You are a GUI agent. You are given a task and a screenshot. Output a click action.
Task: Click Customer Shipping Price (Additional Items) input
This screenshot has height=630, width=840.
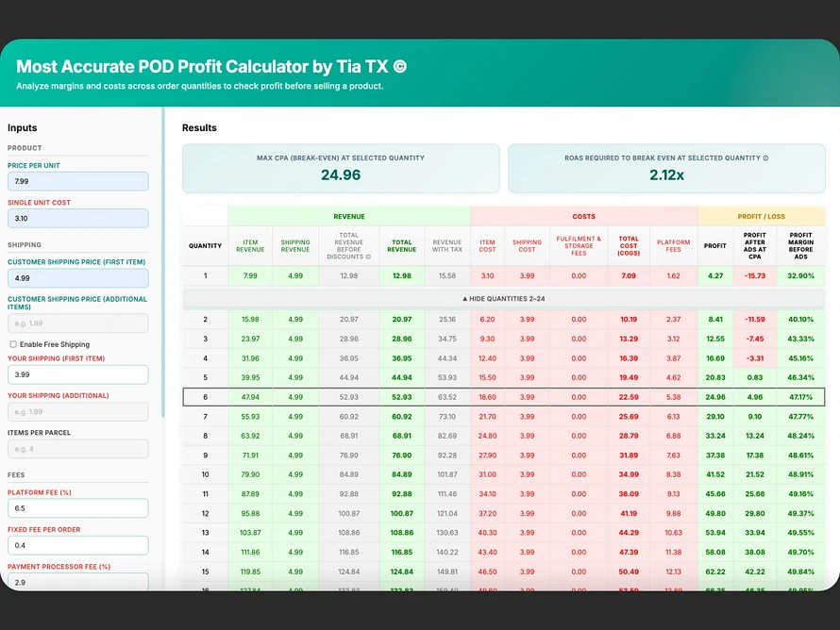click(x=77, y=323)
